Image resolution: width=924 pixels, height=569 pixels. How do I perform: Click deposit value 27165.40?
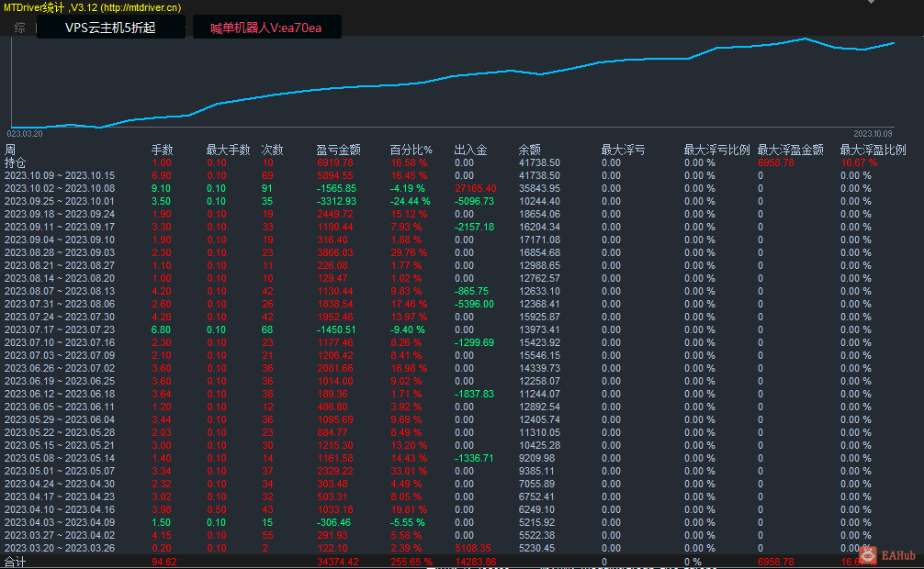(476, 188)
